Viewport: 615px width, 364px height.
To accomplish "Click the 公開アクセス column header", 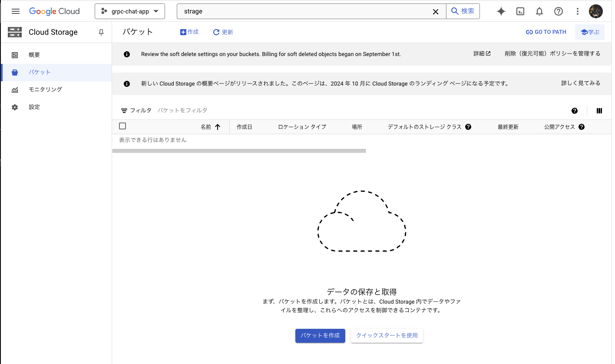I will point(559,127).
